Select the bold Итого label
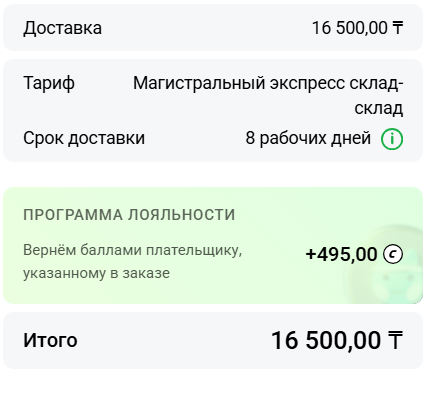Image resolution: width=432 pixels, height=395 pixels. click(x=50, y=341)
